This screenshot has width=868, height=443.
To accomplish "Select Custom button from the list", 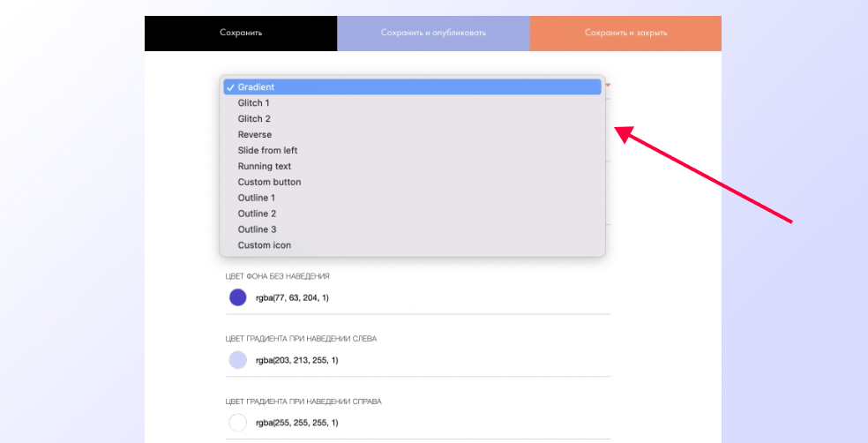I will coord(412,182).
